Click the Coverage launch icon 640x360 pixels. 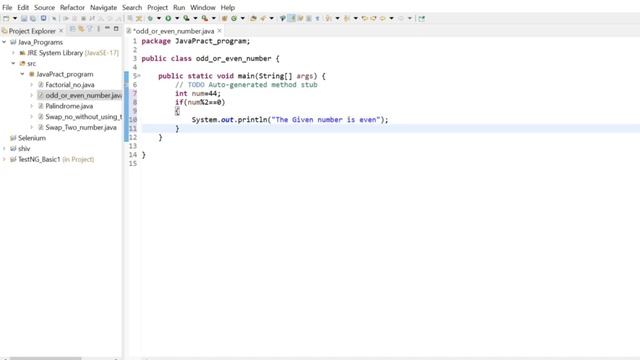point(186,18)
